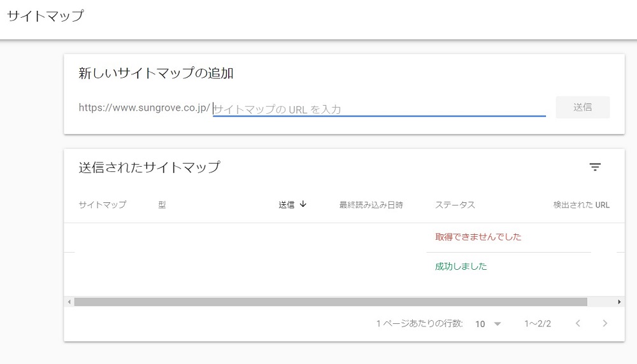Click the horizontal scrollbar thumb
This screenshot has width=637, height=364.
coord(330,302)
